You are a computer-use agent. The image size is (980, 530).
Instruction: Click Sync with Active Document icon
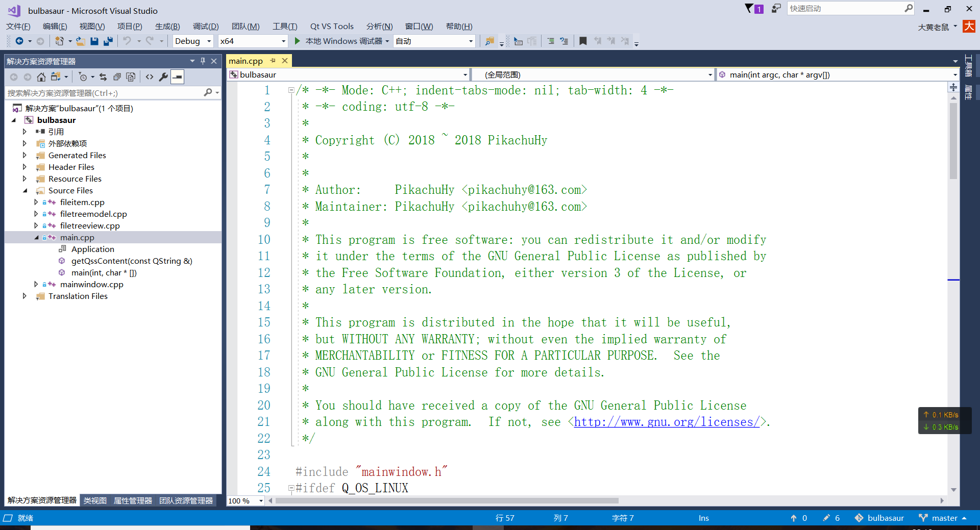[x=103, y=77]
